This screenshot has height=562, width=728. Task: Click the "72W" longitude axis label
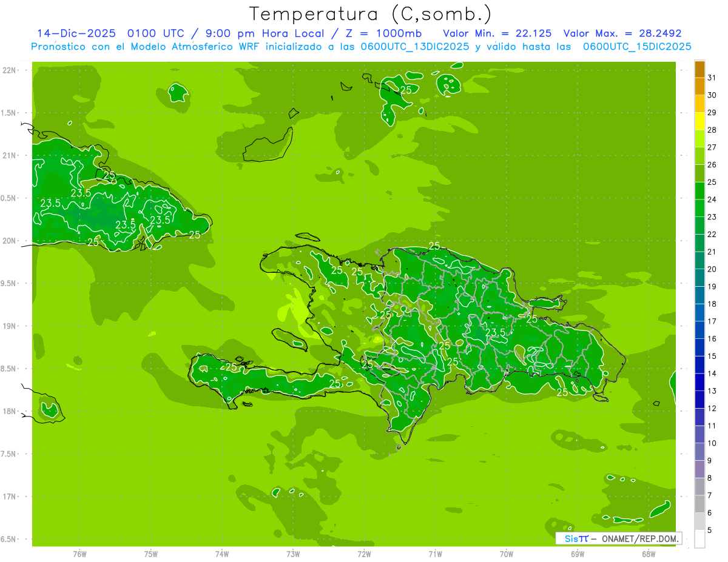(364, 554)
